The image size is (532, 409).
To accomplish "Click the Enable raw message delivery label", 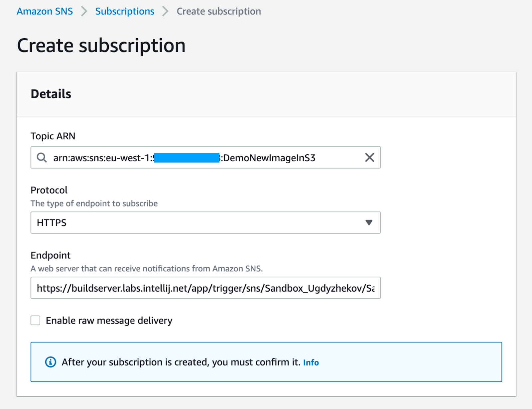I will pos(109,321).
